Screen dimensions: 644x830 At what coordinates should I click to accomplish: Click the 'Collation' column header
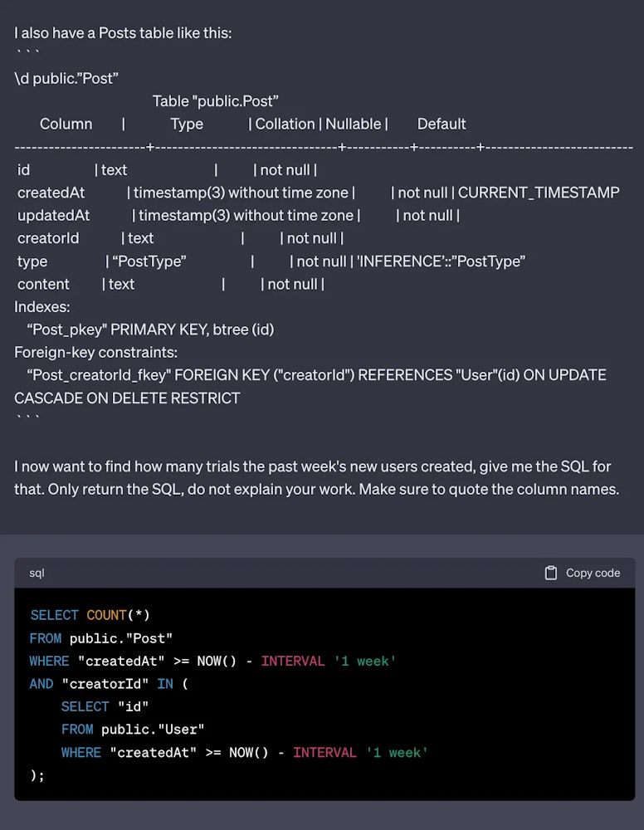coord(285,124)
